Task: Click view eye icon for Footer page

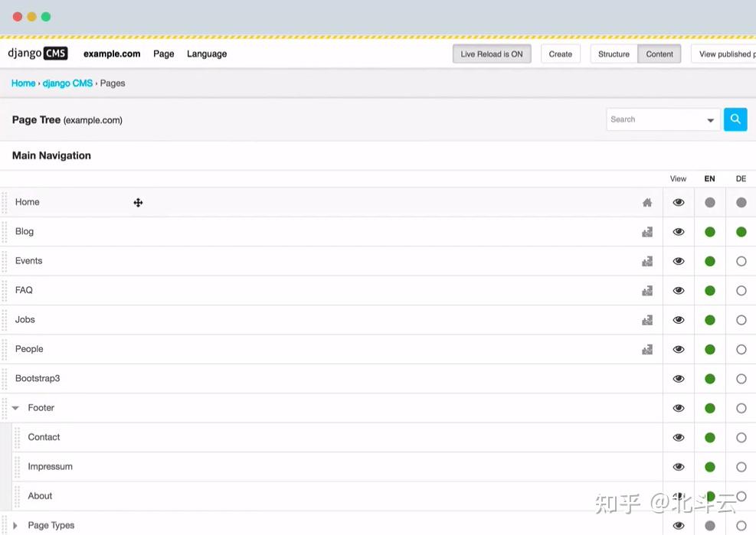Action: [x=679, y=408]
